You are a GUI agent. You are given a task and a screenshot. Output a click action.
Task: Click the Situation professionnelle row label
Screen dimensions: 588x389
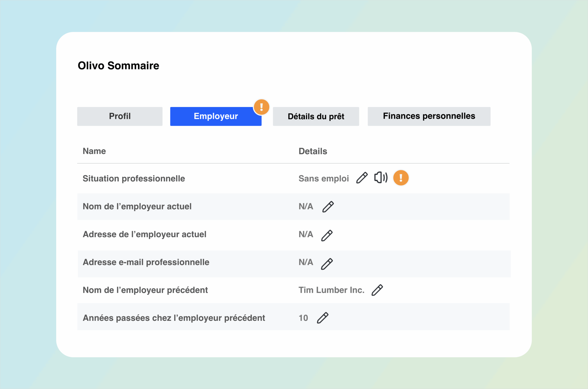point(134,178)
